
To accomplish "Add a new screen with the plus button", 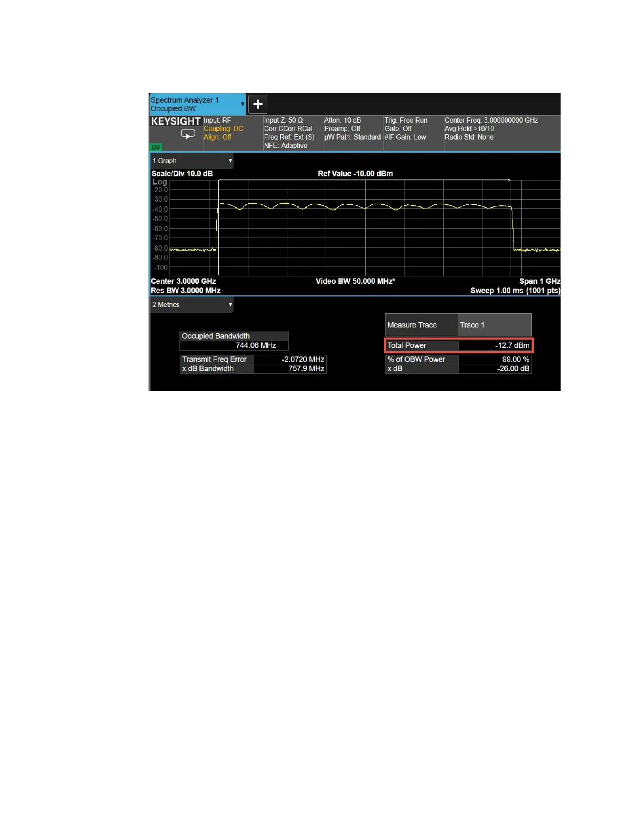I will pyautogui.click(x=258, y=104).
